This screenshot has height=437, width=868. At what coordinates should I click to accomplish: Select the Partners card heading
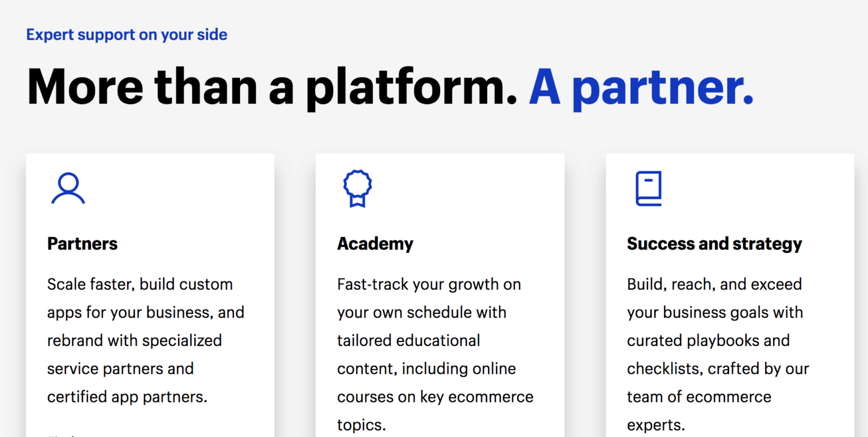[x=83, y=244]
